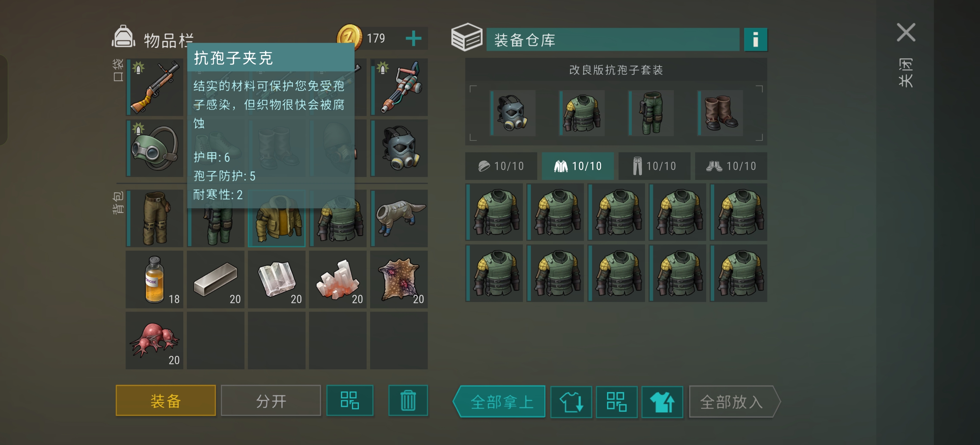Click the inventory trash can icon
The width and height of the screenshot is (980, 445).
click(x=408, y=401)
